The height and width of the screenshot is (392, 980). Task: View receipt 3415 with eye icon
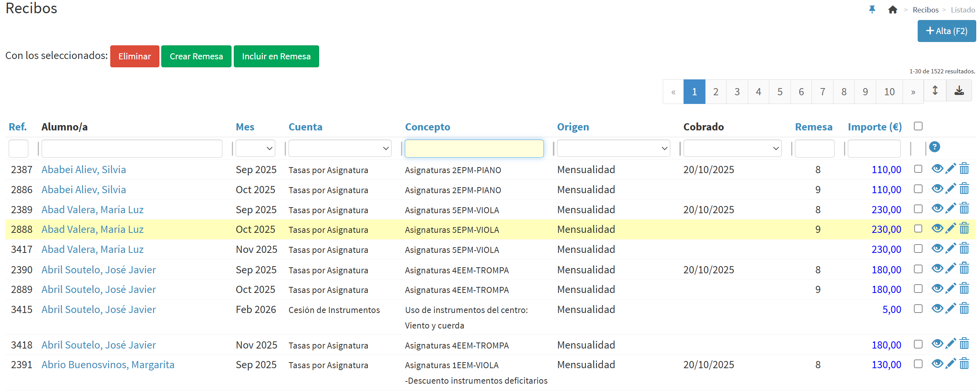[937, 308]
